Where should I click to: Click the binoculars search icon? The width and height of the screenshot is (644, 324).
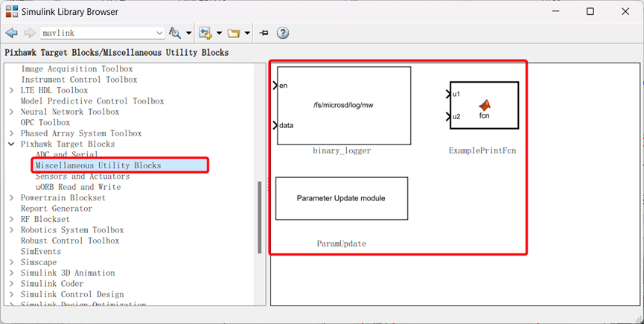pos(175,33)
